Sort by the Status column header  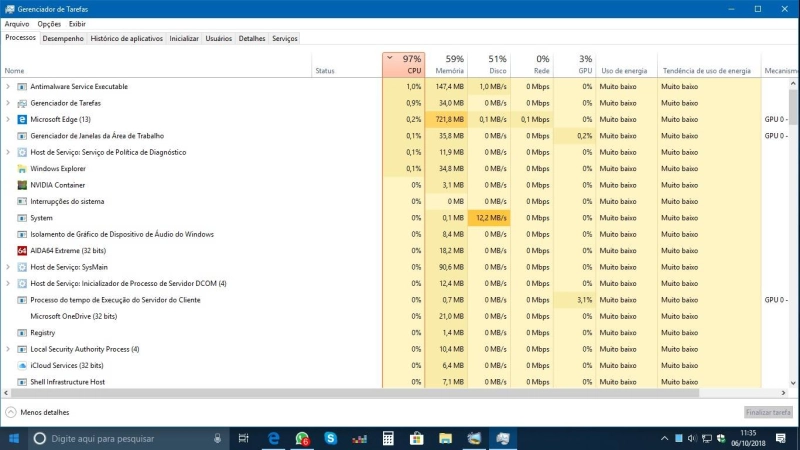click(347, 65)
